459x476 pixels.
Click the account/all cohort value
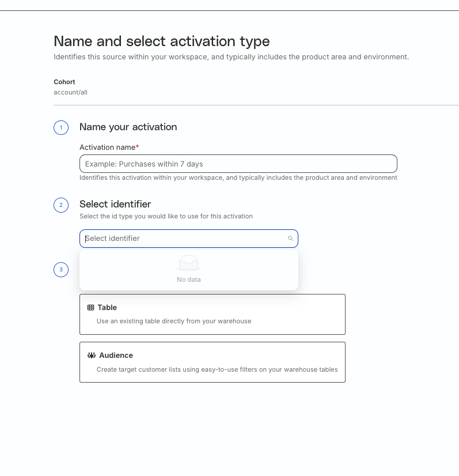[x=70, y=92]
